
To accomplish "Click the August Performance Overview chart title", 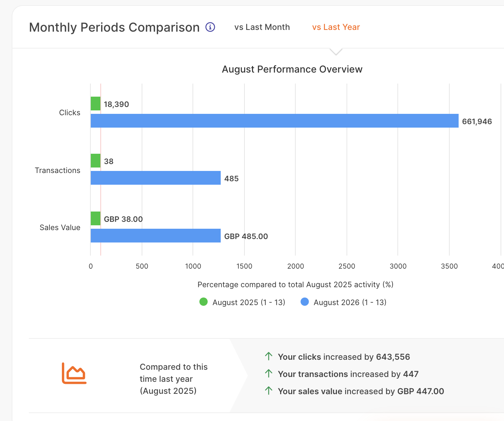I will pyautogui.click(x=292, y=69).
